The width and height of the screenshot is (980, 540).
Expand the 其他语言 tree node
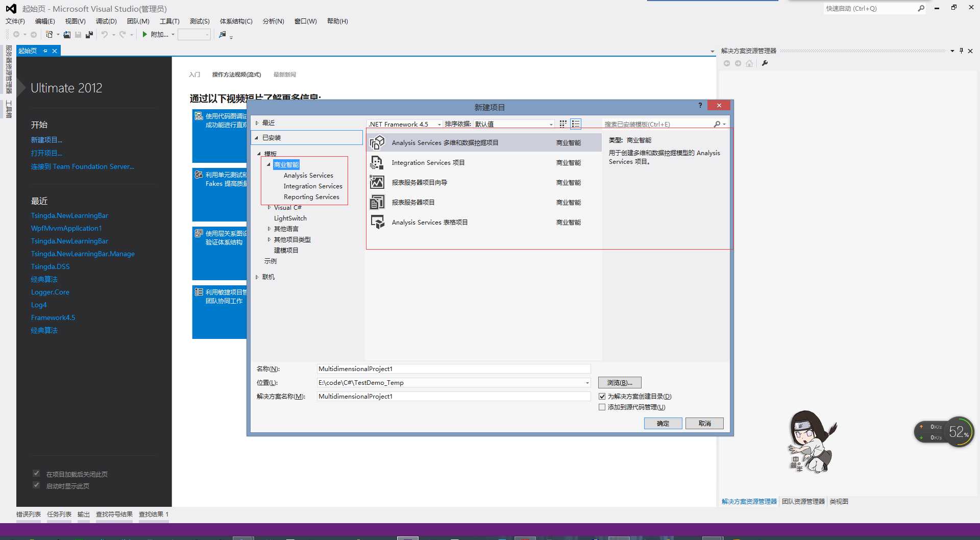click(x=269, y=229)
